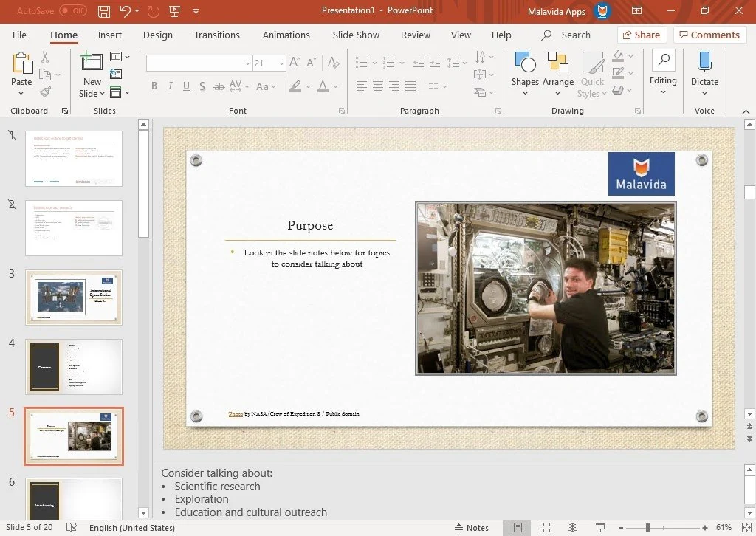Viewport: 756px width, 536px height.
Task: Click the Share button
Action: click(642, 35)
